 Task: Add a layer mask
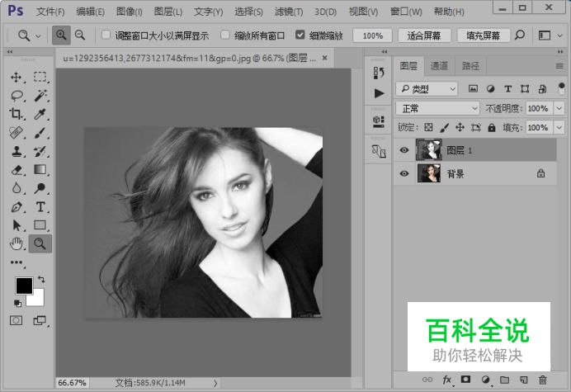(x=465, y=380)
